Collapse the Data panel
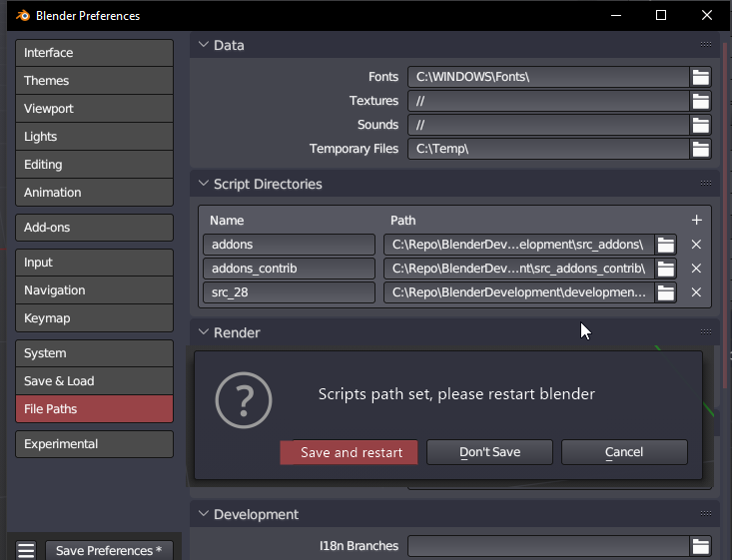 (x=204, y=45)
